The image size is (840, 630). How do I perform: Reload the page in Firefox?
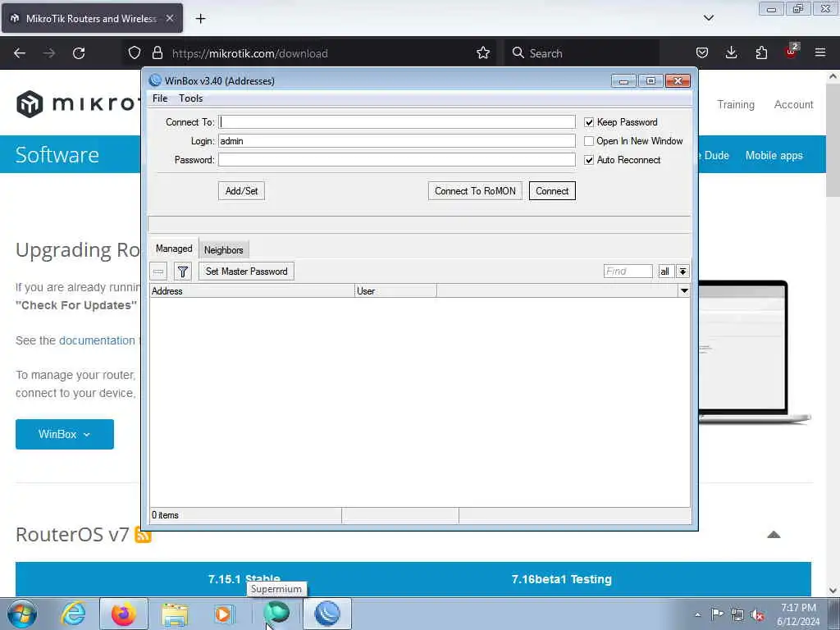tap(79, 53)
